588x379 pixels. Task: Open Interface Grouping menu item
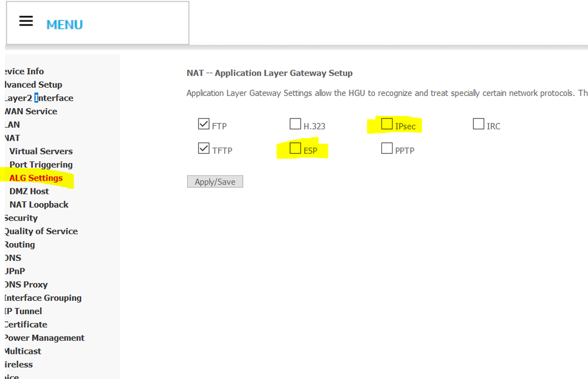pyautogui.click(x=42, y=298)
